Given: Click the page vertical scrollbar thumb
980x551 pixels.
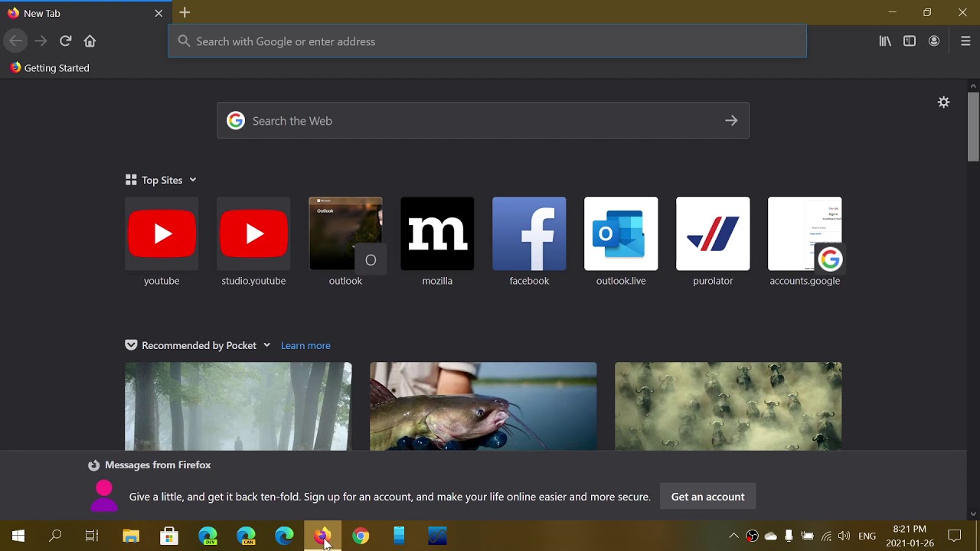Looking at the screenshot, I should pyautogui.click(x=973, y=126).
